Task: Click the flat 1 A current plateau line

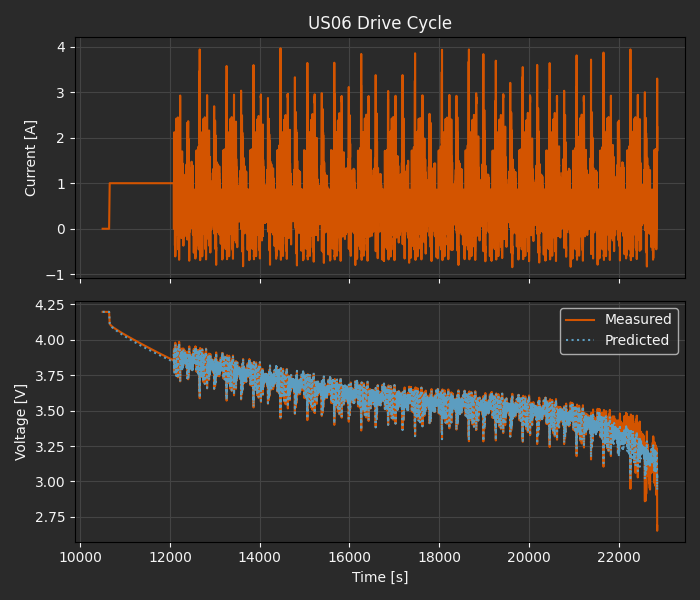Action: point(140,183)
